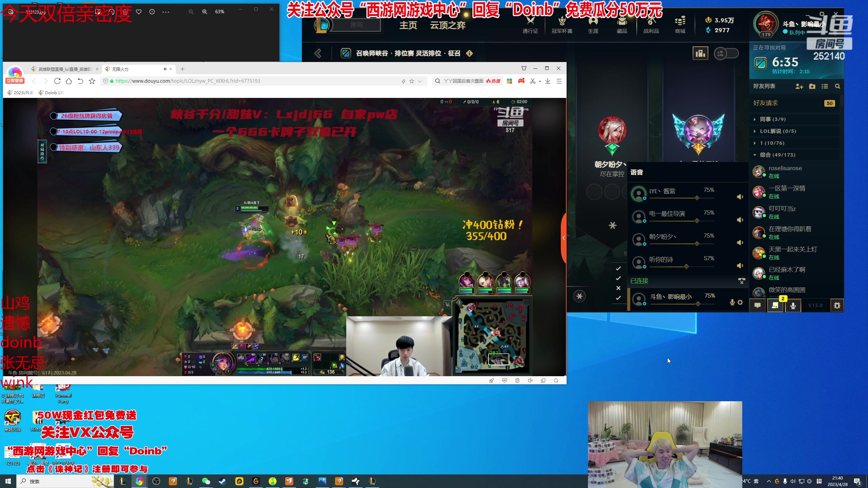Toggle the stream player mute speaker icon

coord(530,381)
